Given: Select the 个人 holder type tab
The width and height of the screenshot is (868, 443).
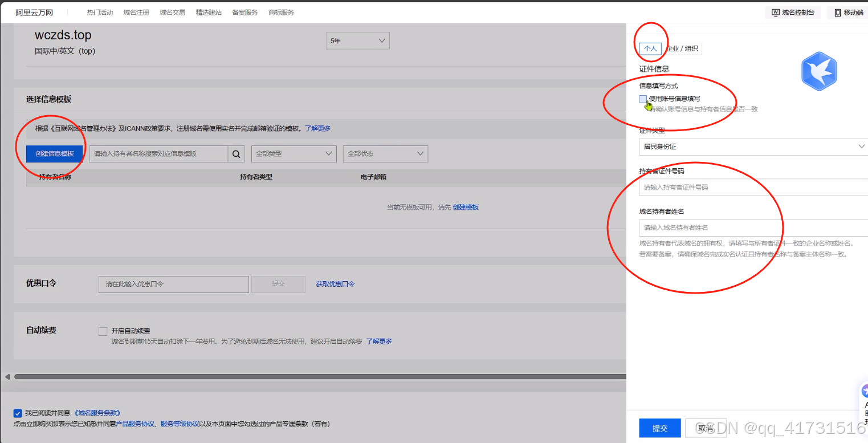Looking at the screenshot, I should tap(650, 48).
